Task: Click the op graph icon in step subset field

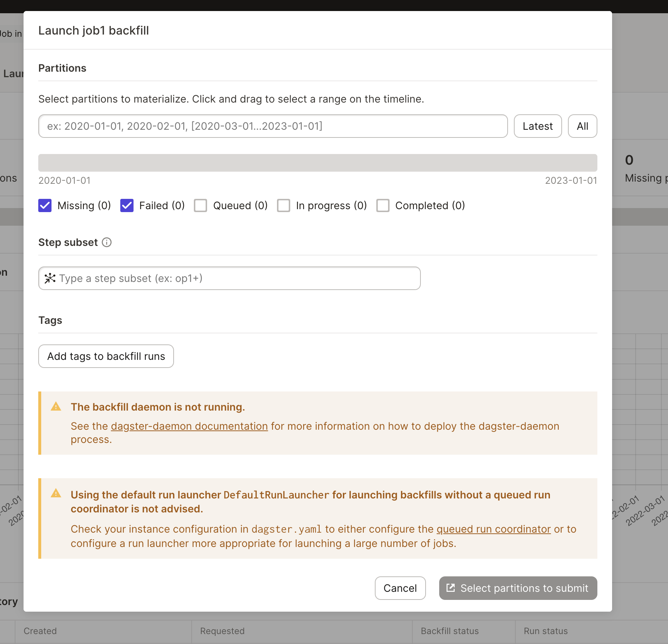Action: (50, 278)
